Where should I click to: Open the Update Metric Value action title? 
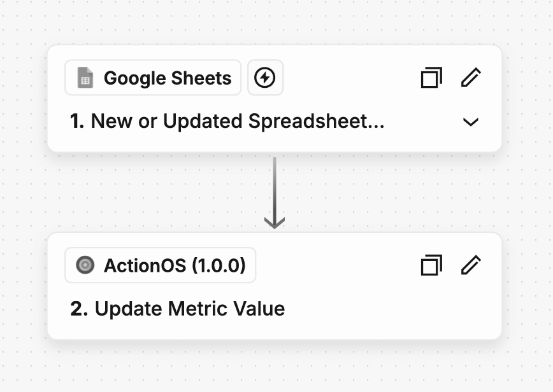coord(189,309)
